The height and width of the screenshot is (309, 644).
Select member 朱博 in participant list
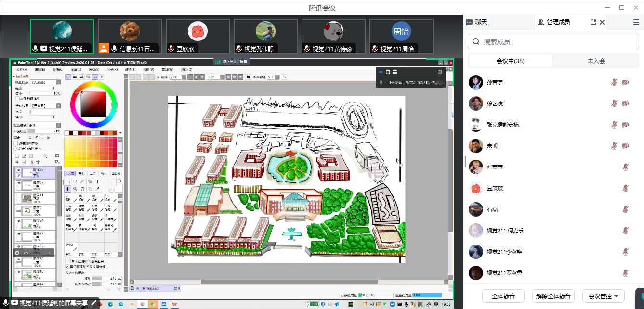pyautogui.click(x=492, y=146)
